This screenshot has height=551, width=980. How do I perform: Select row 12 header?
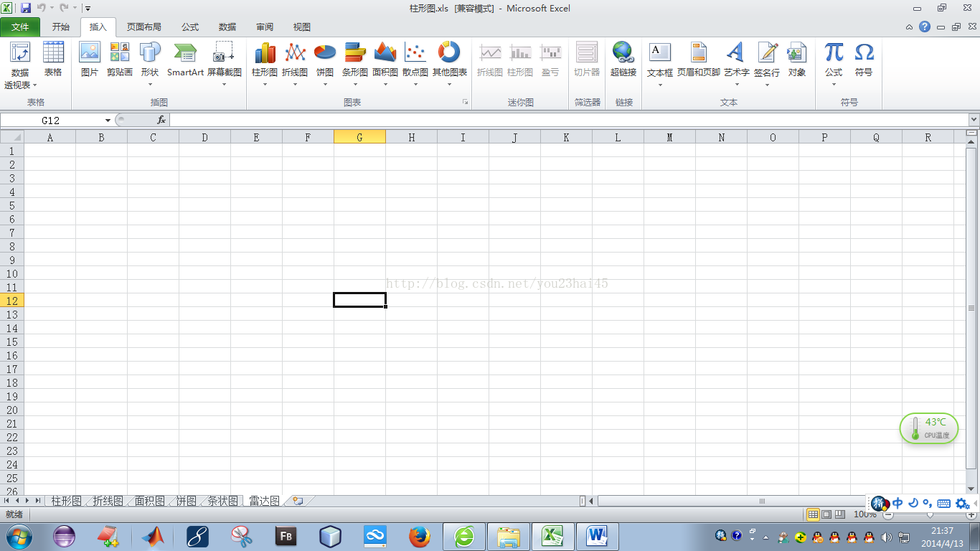11,301
